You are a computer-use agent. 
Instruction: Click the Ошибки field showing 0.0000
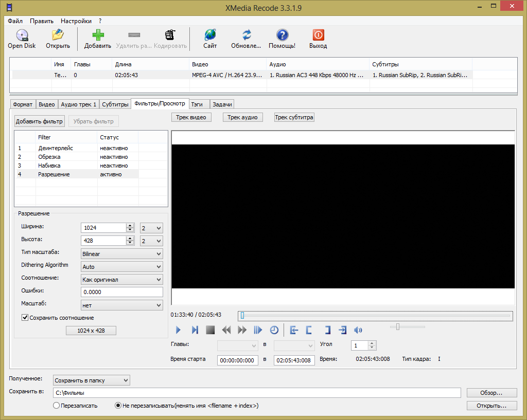click(121, 292)
